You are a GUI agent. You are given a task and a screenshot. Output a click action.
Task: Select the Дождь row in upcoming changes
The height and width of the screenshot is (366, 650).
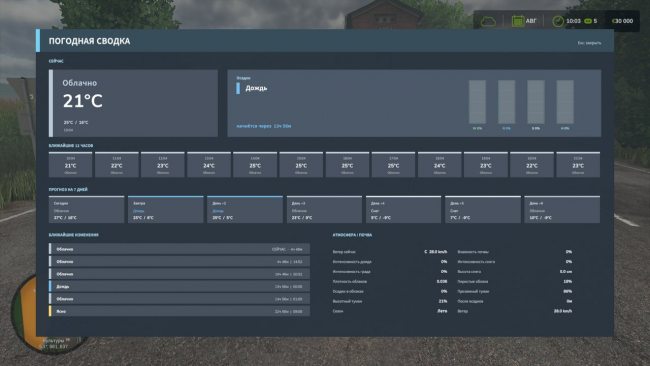(x=179, y=286)
